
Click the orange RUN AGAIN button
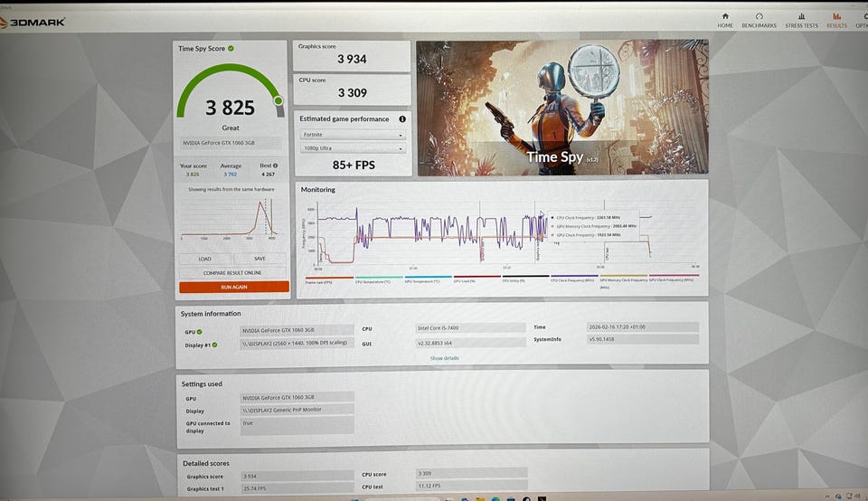[233, 287]
